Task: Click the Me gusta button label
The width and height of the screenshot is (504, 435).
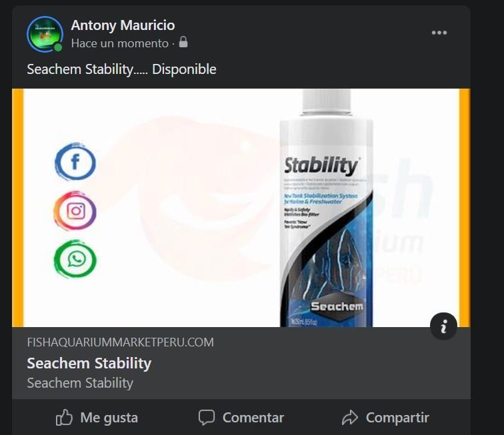Action: point(109,418)
